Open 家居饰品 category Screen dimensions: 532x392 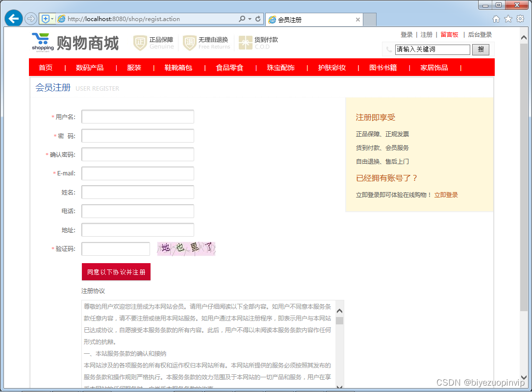pos(434,68)
